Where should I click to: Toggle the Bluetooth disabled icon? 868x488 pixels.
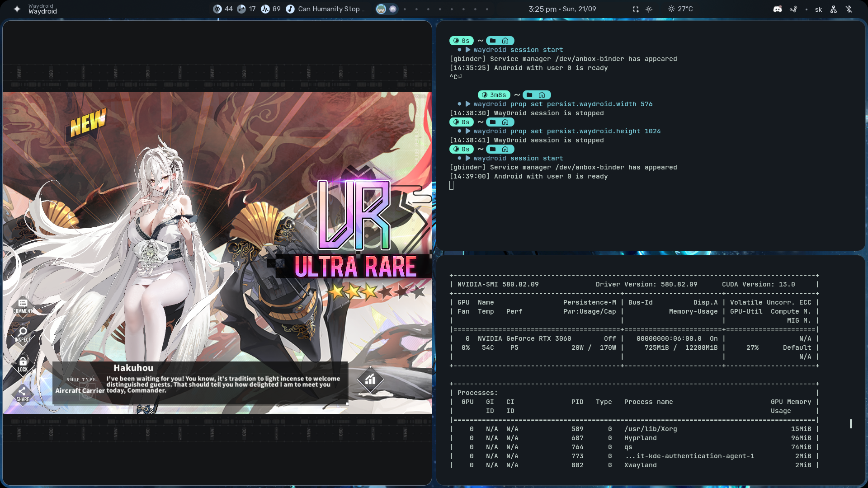click(x=849, y=9)
